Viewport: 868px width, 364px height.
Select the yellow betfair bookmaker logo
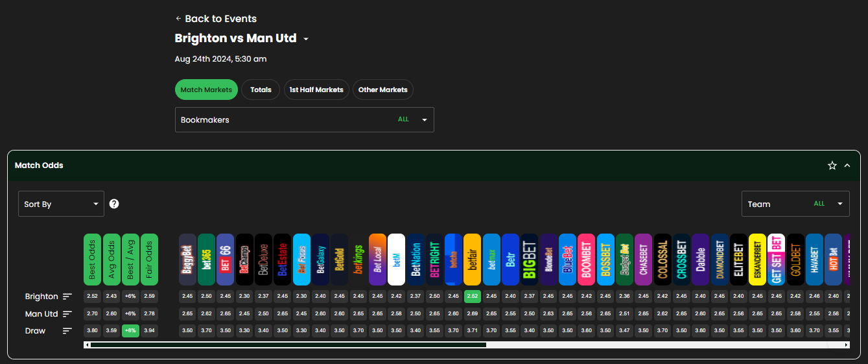(473, 260)
